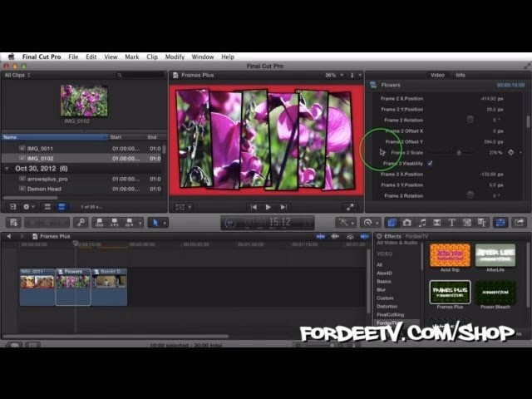Show or hide the Event Library
Image resolution: width=532 pixels, height=399 pixels.
click(x=13, y=207)
